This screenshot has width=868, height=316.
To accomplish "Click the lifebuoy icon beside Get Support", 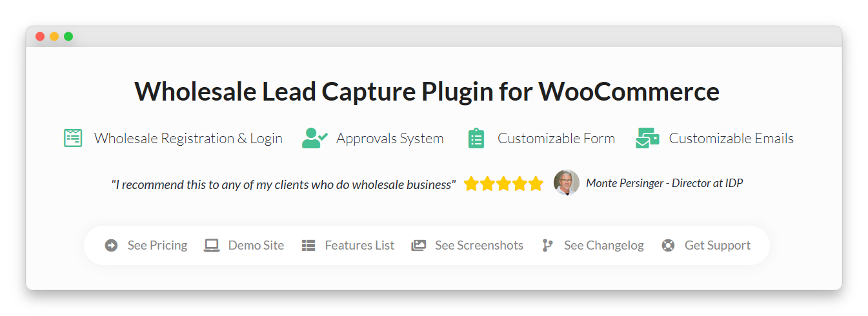I will pyautogui.click(x=668, y=245).
